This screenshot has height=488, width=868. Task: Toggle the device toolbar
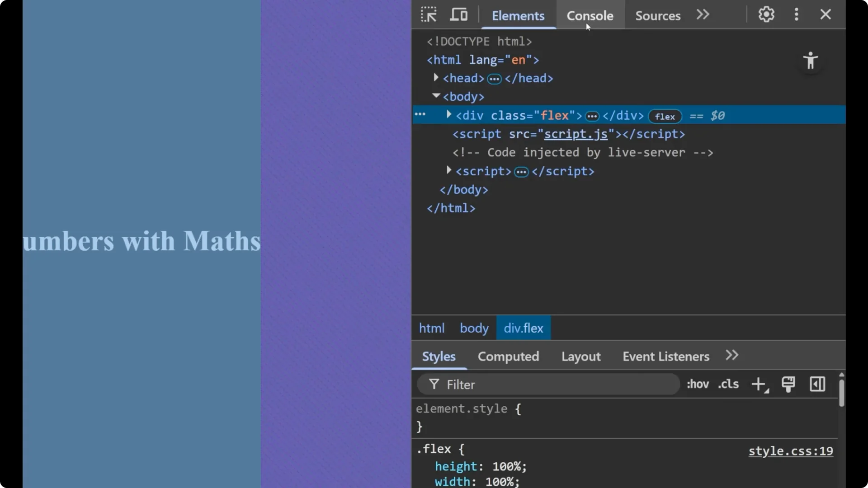(458, 14)
